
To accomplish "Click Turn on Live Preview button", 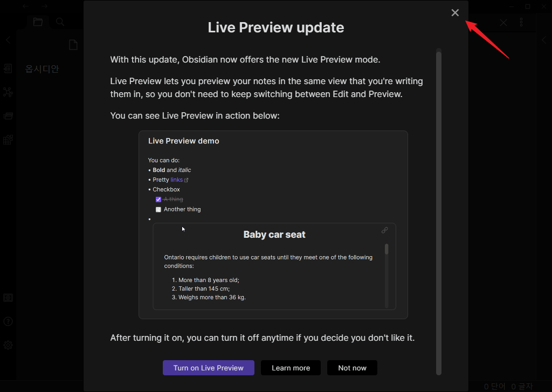I will [x=209, y=368].
